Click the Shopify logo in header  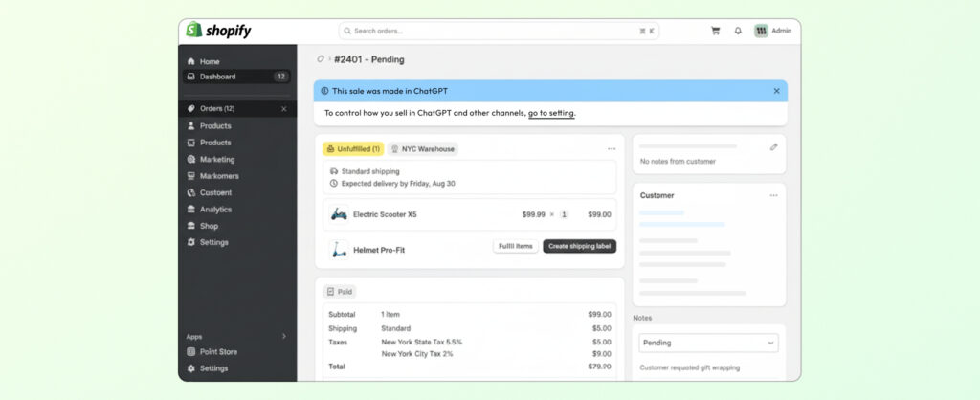pyautogui.click(x=219, y=31)
